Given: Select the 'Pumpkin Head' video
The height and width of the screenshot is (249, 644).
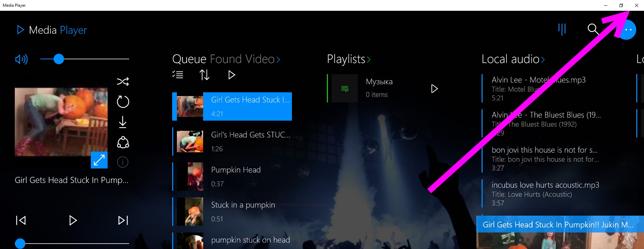Looking at the screenshot, I should [232, 177].
